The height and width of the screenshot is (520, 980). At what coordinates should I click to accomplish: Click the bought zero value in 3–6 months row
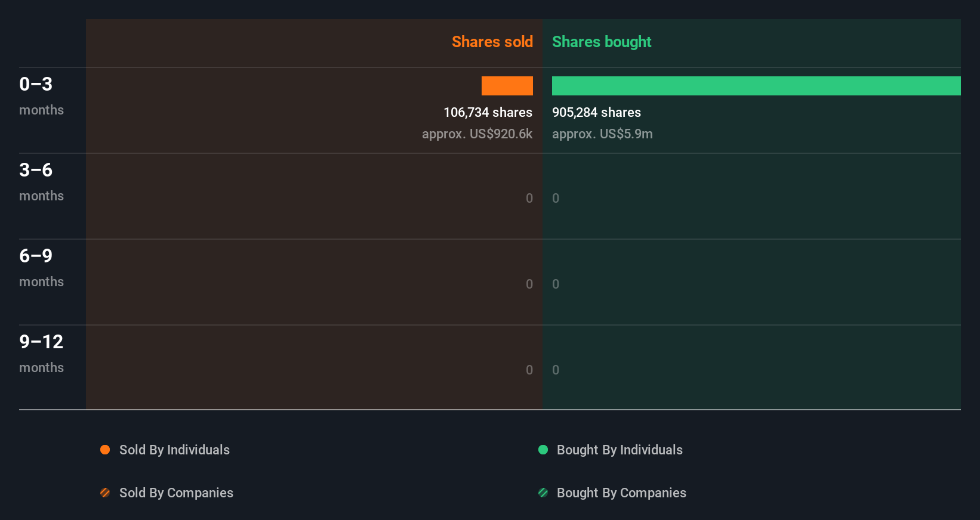pos(556,198)
